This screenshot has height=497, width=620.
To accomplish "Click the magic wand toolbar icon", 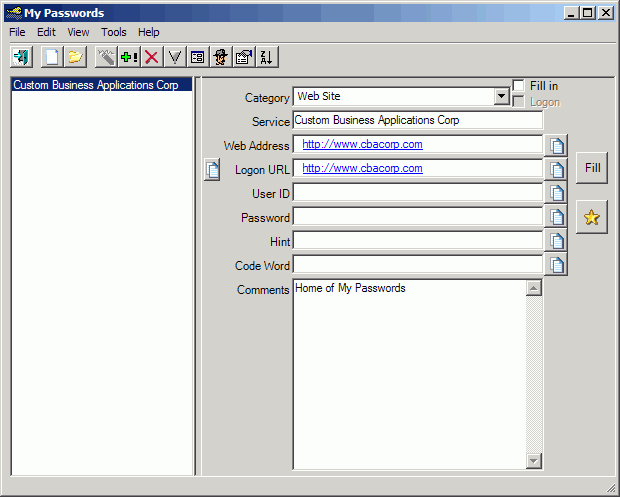I will [106, 57].
